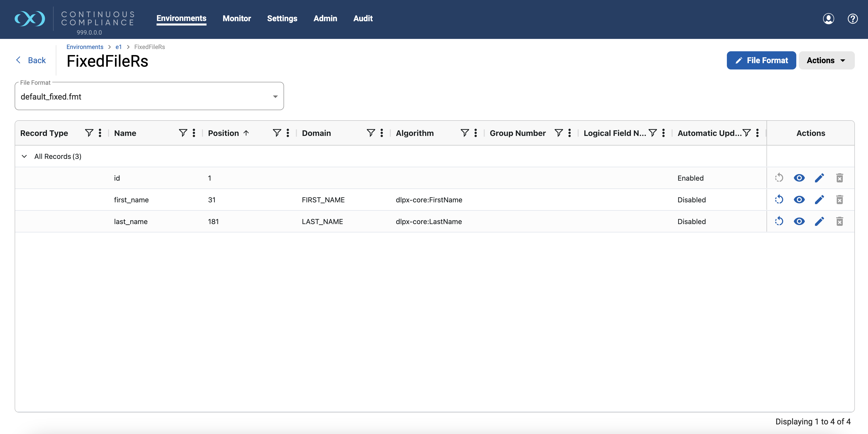
Task: Filter the Name column
Action: (x=183, y=133)
